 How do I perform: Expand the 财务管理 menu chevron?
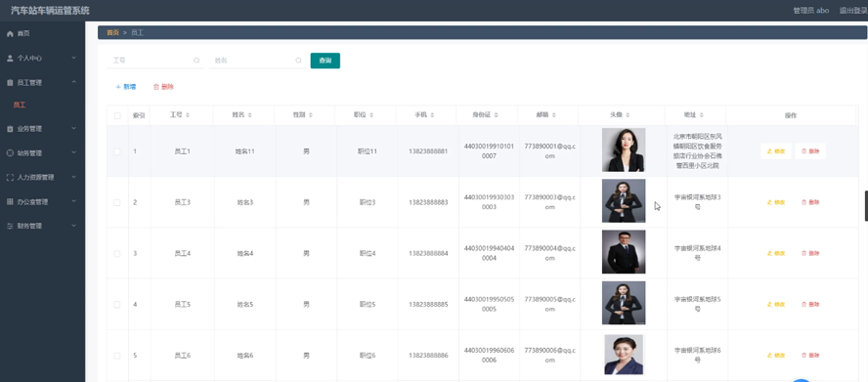74,226
